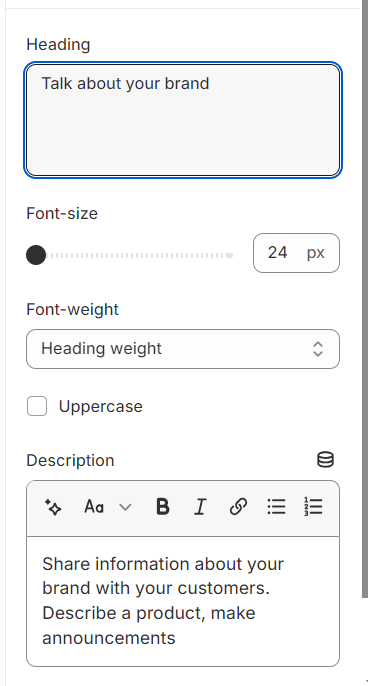This screenshot has width=368, height=686.
Task: Click the Font-size slider handle
Action: (x=36, y=255)
